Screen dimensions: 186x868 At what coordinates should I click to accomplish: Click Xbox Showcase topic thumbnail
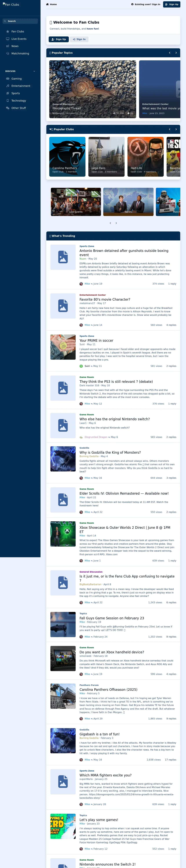click(x=63, y=534)
